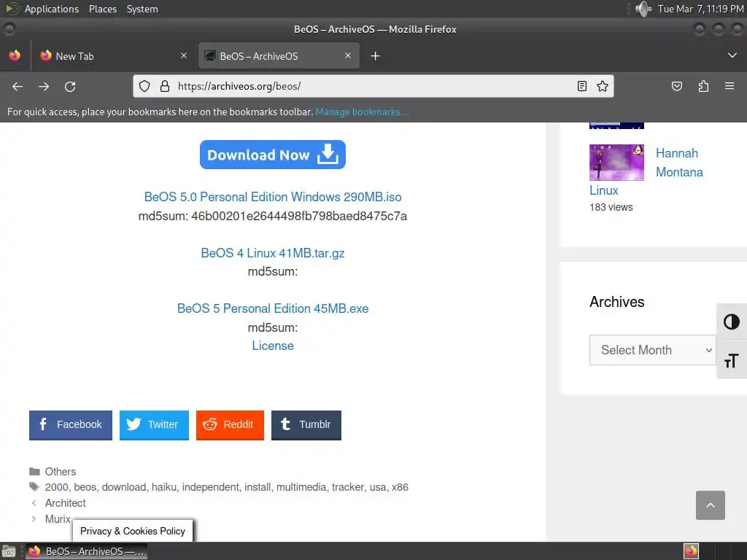Open Firefox View pinned icon
Image resolution: width=747 pixels, height=560 pixels.
(x=15, y=55)
